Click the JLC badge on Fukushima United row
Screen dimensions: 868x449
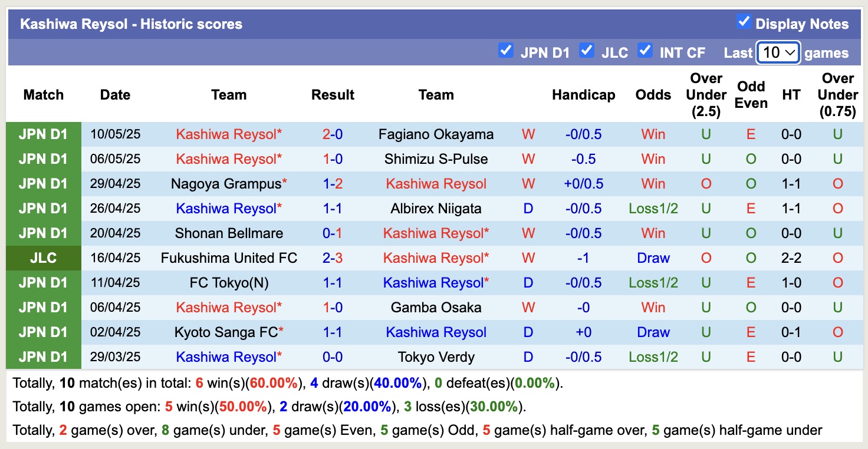pos(44,257)
